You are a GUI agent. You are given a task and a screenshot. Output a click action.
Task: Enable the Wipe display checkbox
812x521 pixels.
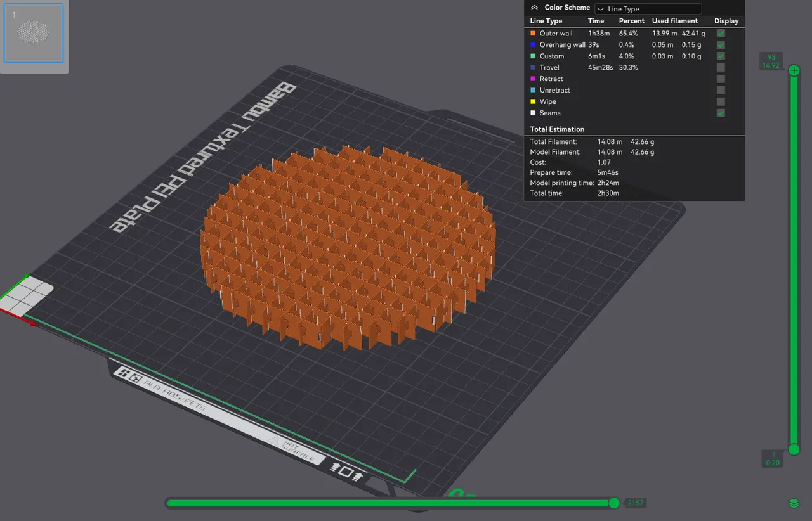coord(721,101)
